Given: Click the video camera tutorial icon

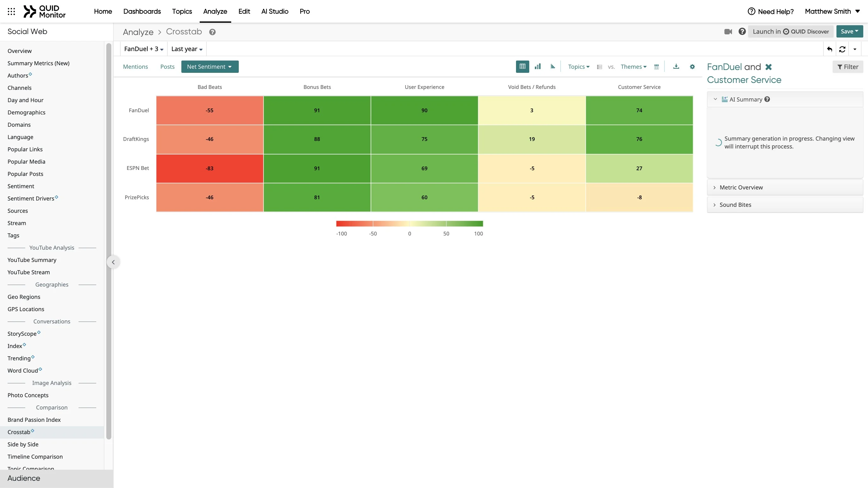Looking at the screenshot, I should click(x=728, y=32).
